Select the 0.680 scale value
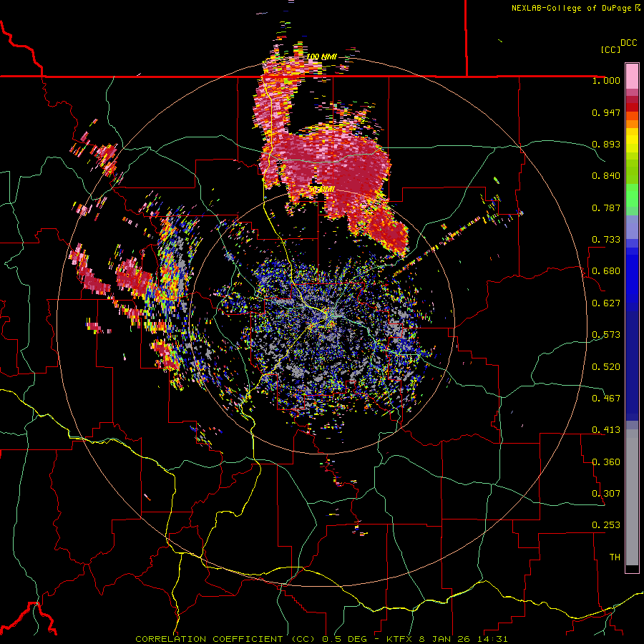644x644 pixels. pos(606,271)
